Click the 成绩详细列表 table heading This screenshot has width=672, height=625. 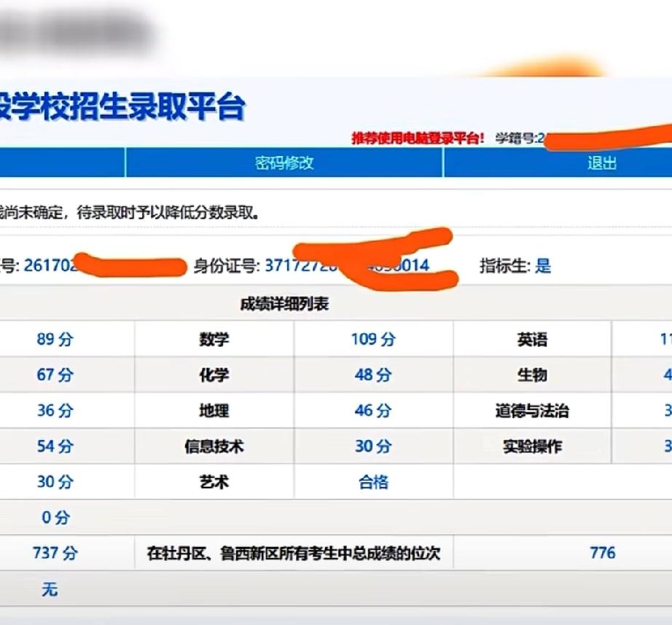284,304
